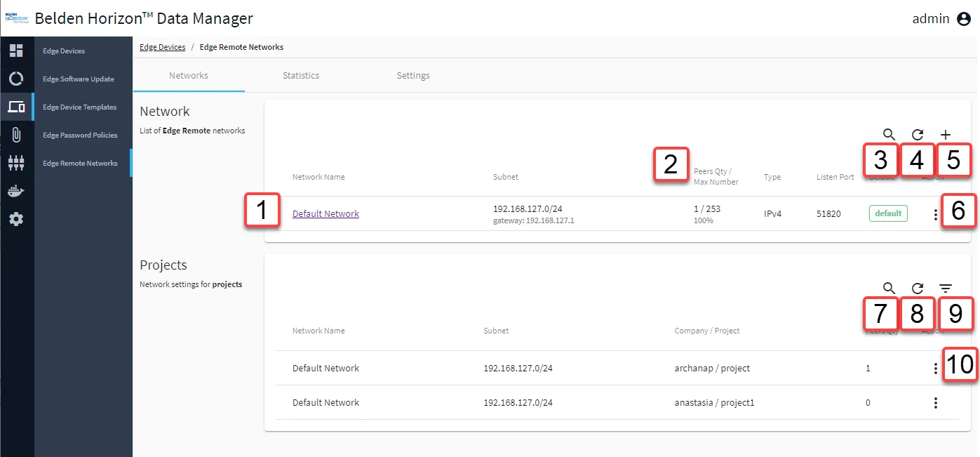
Task: Click the 51820 listen port value
Action: [828, 213]
